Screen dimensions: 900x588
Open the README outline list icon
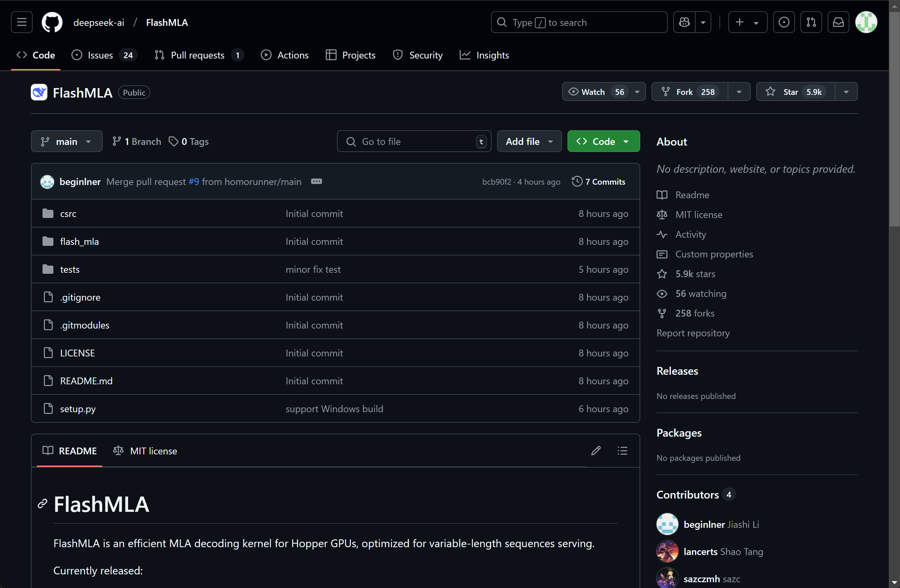[x=623, y=451]
